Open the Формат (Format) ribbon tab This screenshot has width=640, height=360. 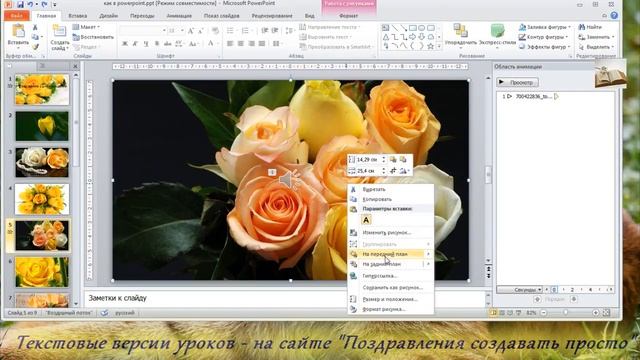pyautogui.click(x=349, y=16)
